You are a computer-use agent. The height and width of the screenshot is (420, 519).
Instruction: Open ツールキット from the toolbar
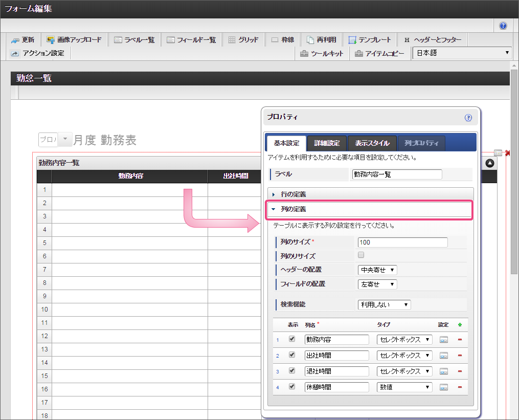(x=322, y=53)
